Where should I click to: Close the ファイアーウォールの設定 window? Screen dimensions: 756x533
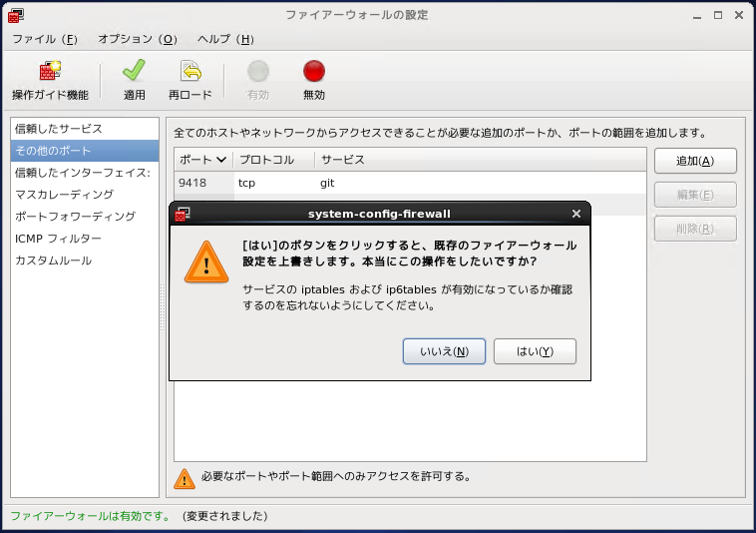[x=739, y=15]
